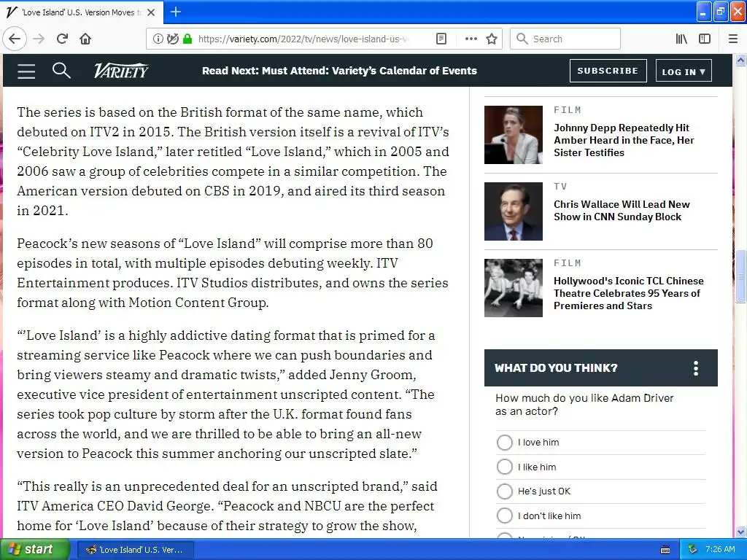Click the address bar URL field
The height and width of the screenshot is (560, 747).
click(303, 39)
